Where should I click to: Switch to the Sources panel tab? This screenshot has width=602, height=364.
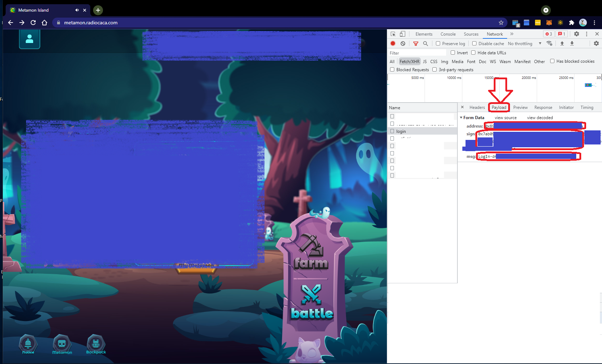[471, 34]
